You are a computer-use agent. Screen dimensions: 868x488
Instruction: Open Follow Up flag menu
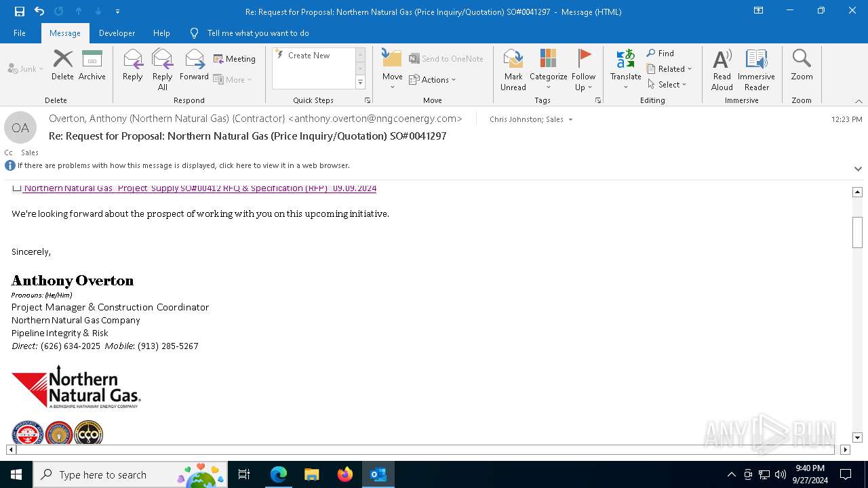pos(583,70)
